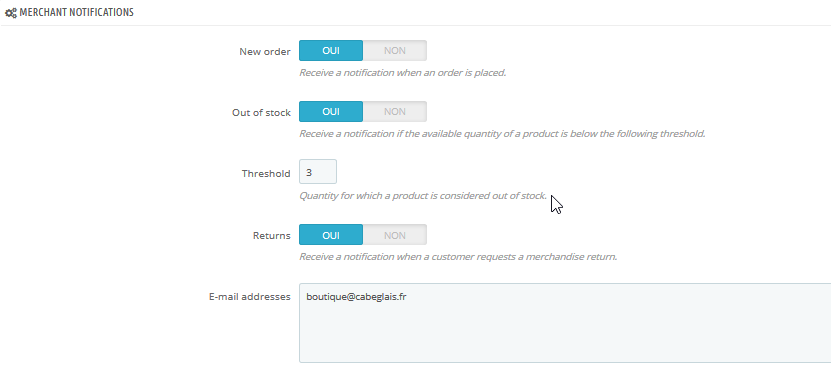831x365 pixels.
Task: Place cursor on boutique@cabeglais.fr address text
Action: pos(356,297)
